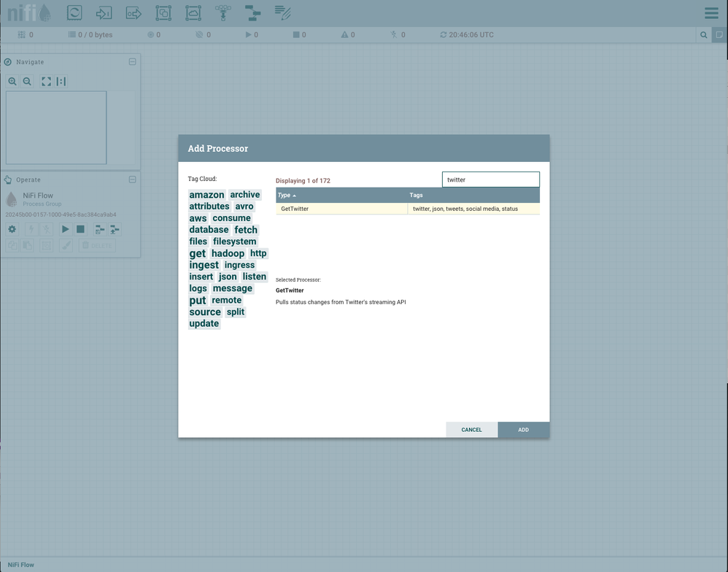
Task: Filter by the message tag
Action: [x=233, y=288]
